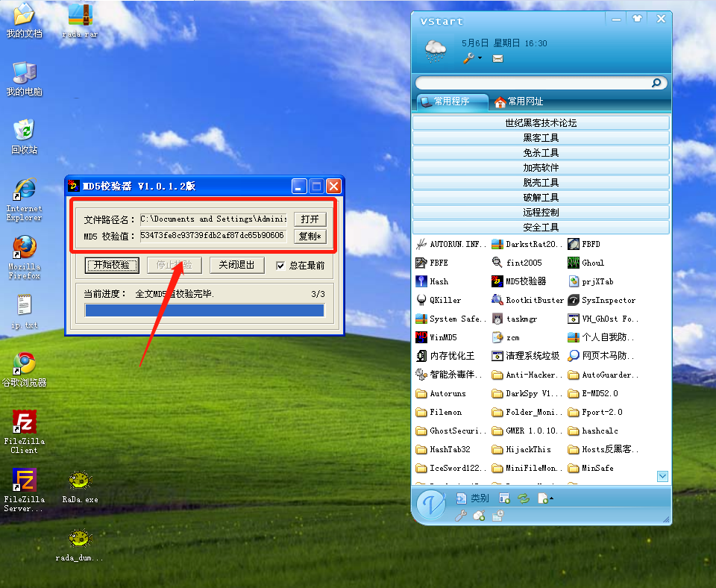Launch SysInspector from VStart
The height and width of the screenshot is (588, 716).
(601, 300)
